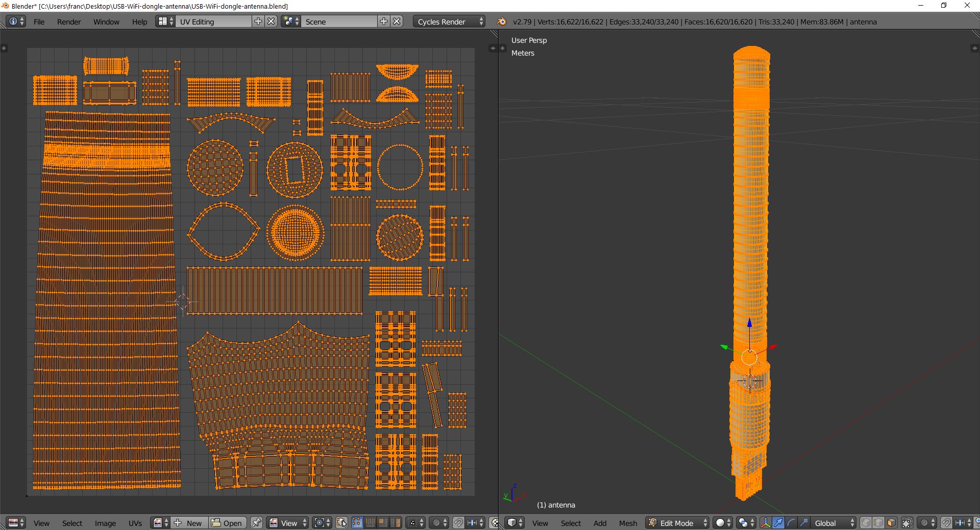Toggle limit selection to visible
980x530 pixels.
click(x=907, y=523)
